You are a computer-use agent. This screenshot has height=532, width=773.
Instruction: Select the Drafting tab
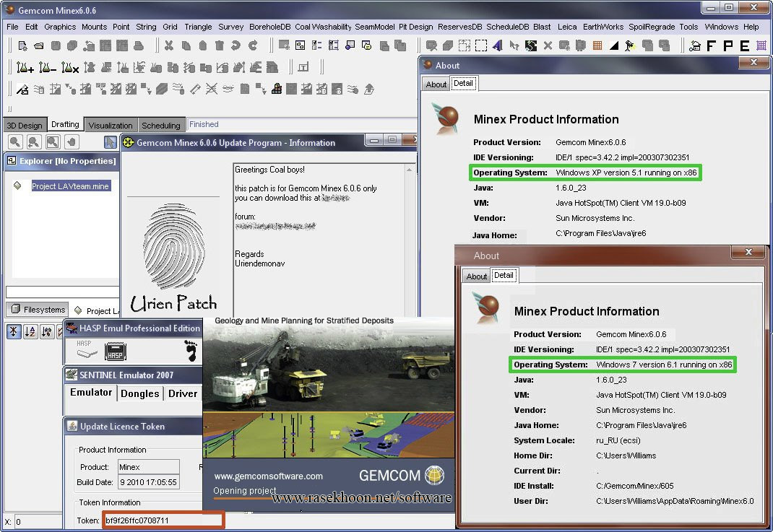pos(65,124)
